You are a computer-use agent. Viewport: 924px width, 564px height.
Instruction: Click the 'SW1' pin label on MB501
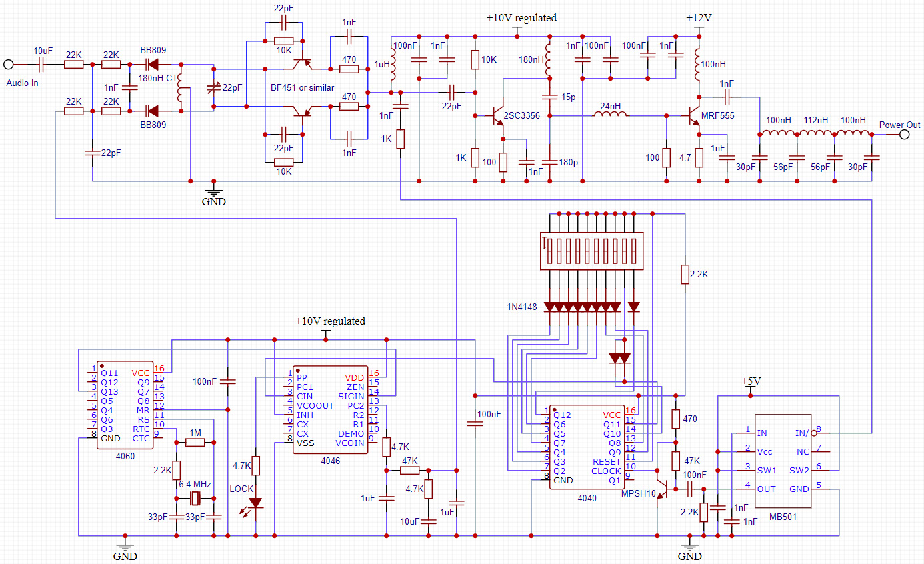(767, 469)
